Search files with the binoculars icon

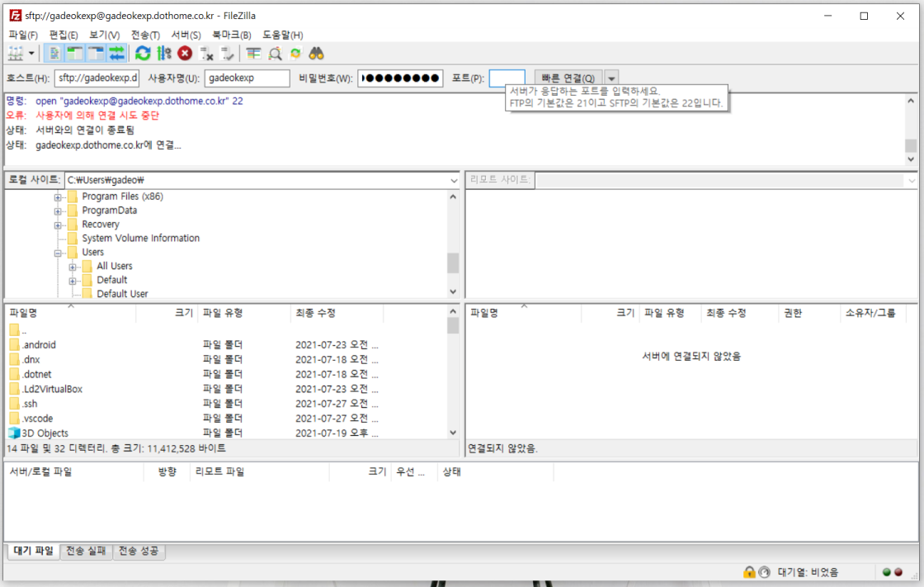[x=317, y=54]
